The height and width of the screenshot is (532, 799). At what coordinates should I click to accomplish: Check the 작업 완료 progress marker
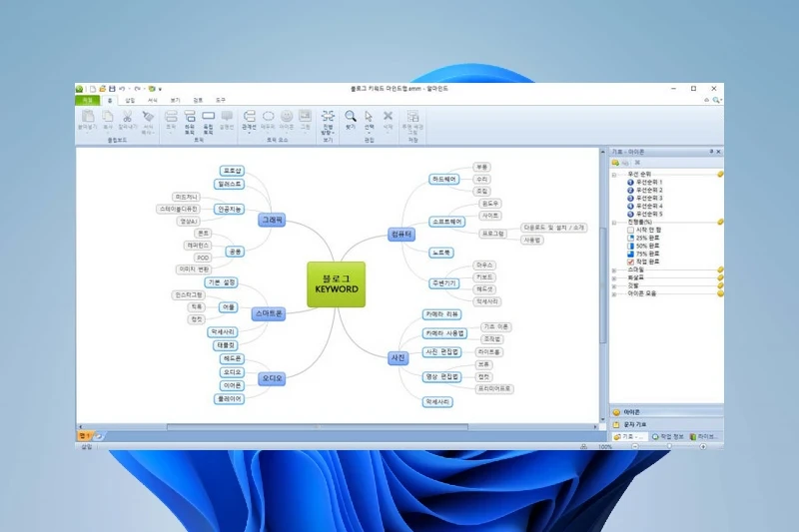[x=629, y=262]
